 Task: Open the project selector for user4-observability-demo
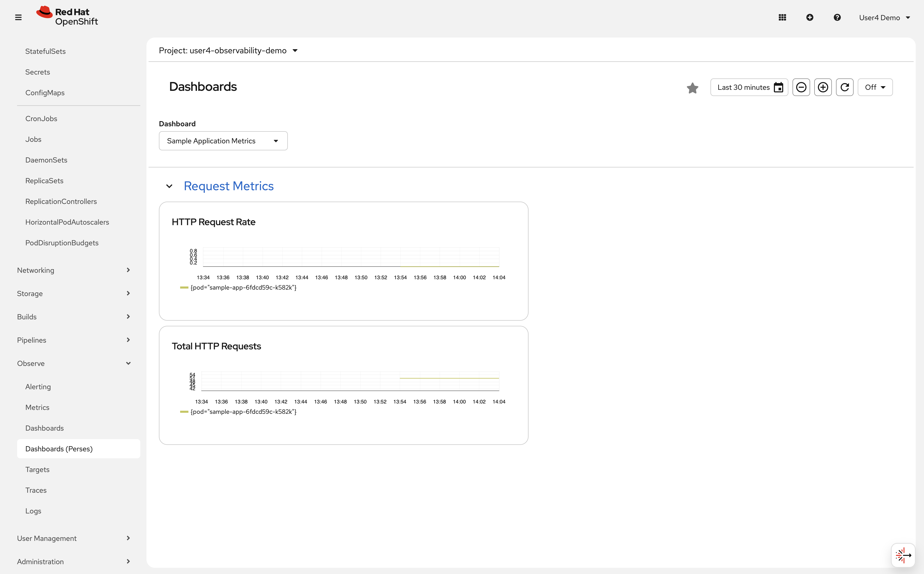click(x=228, y=50)
